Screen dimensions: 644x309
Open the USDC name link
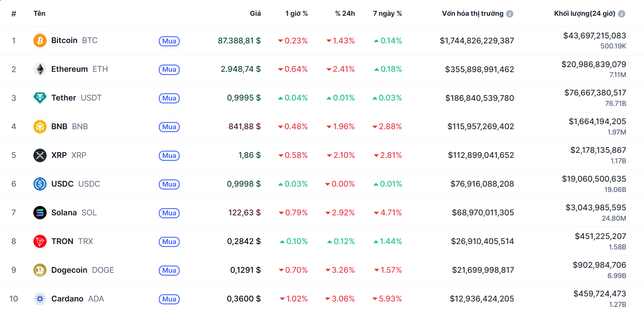[x=76, y=184]
